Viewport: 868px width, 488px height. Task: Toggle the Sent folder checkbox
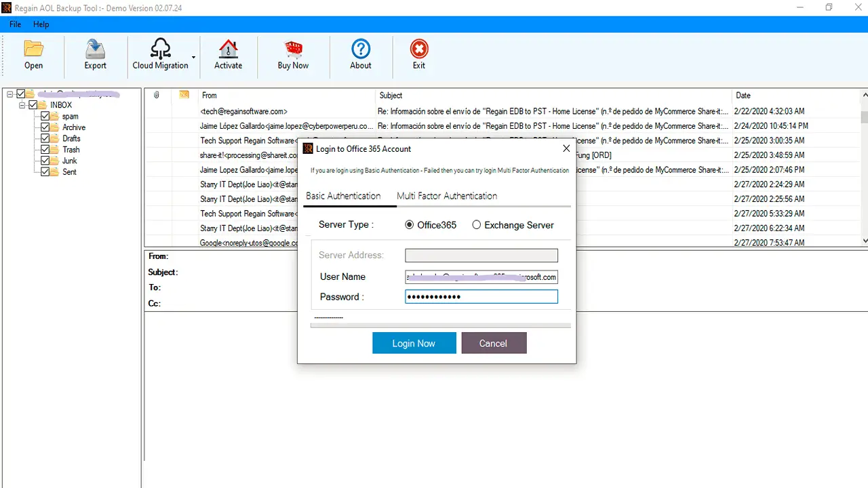coord(45,172)
